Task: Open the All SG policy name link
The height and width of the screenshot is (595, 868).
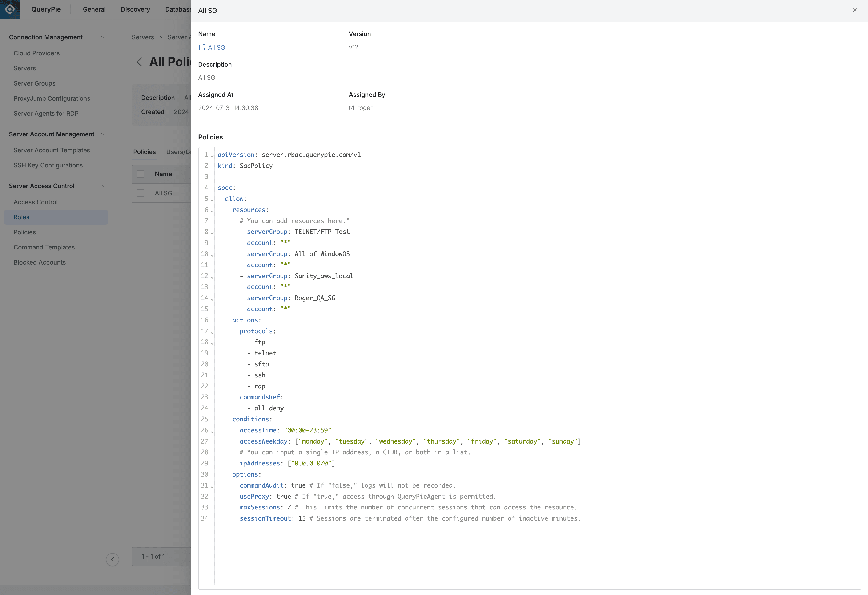Action: (x=216, y=48)
